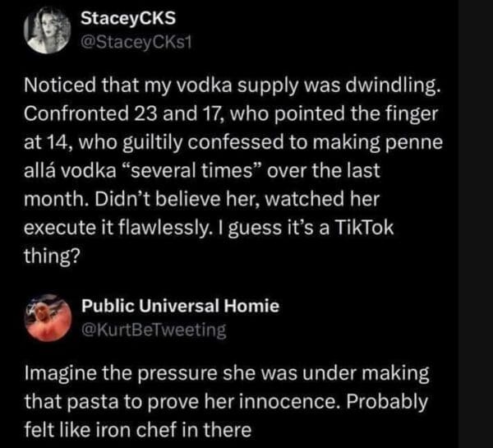Click the Public Universal Homie avatar
Image resolution: width=493 pixels, height=448 pixels.
[x=48, y=318]
